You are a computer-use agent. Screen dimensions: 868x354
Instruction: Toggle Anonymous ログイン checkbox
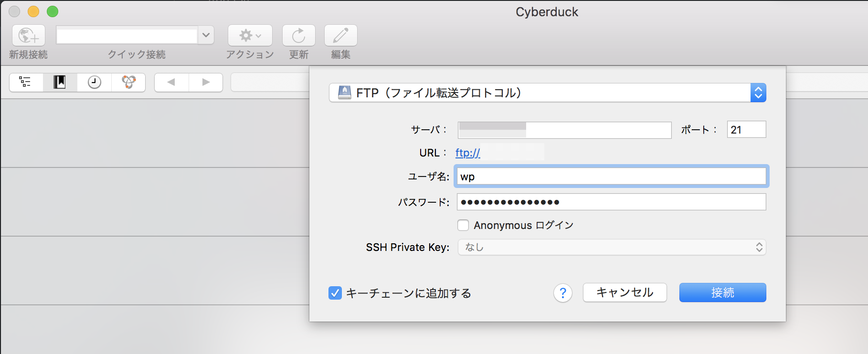pos(463,225)
